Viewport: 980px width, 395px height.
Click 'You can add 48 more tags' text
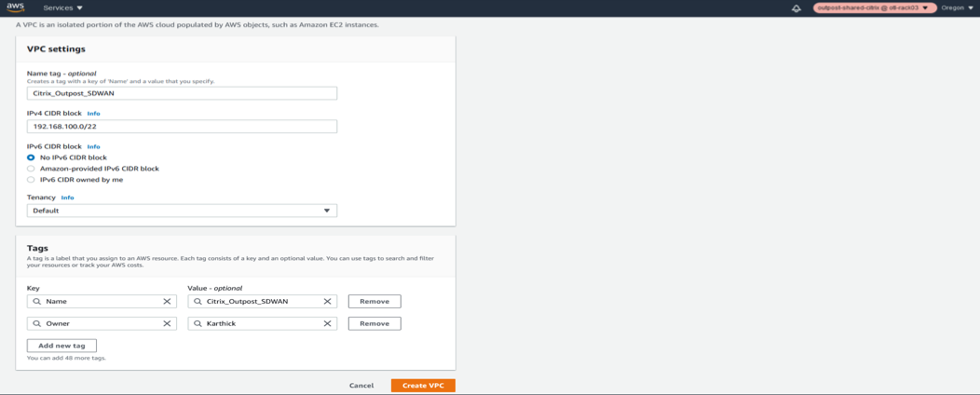tap(66, 358)
